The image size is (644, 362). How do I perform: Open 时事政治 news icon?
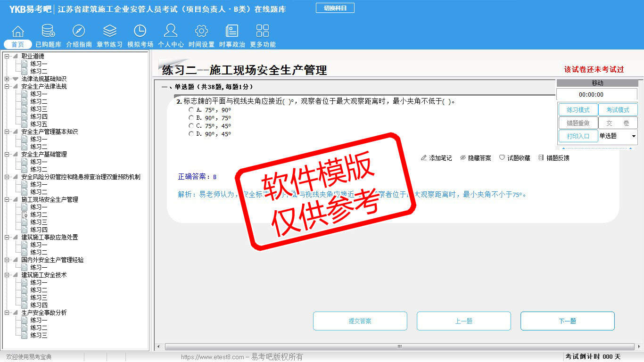click(232, 32)
